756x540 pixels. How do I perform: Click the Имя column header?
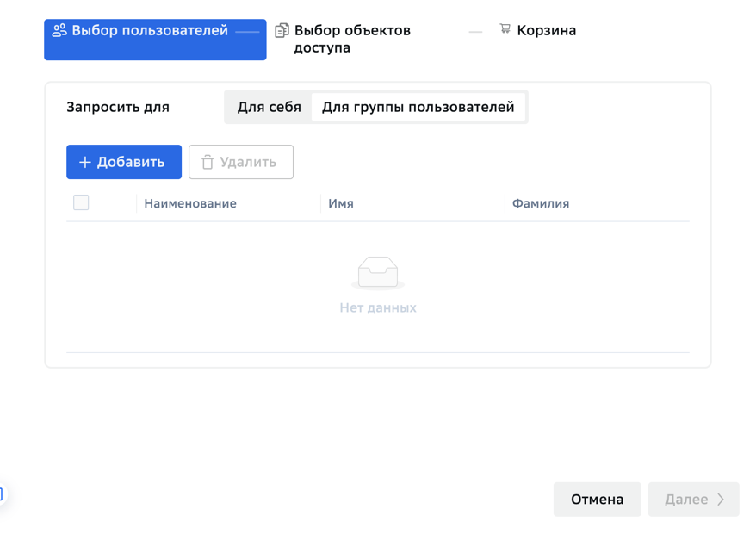pos(341,203)
